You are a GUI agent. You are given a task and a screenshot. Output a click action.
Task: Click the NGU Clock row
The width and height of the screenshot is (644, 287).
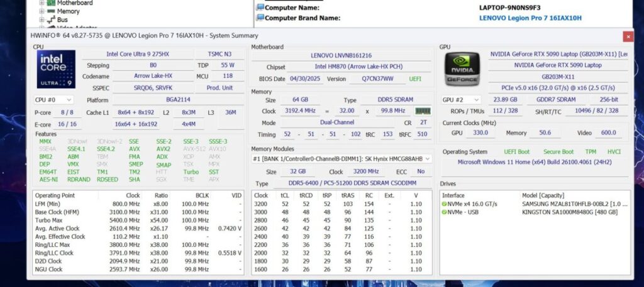pos(138,269)
